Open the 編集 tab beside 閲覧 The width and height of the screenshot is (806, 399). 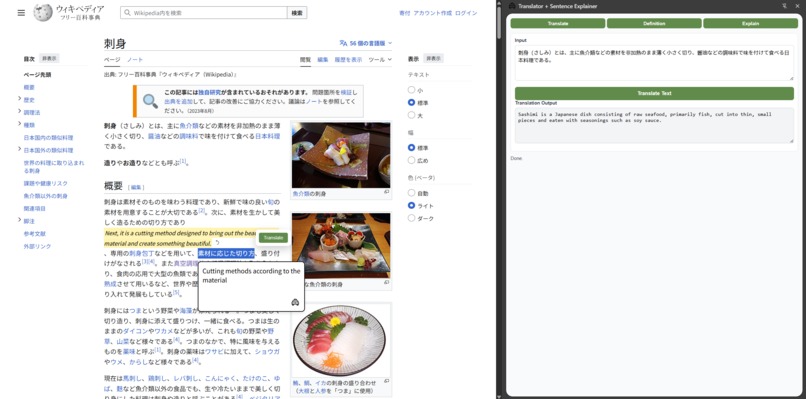[x=323, y=60]
